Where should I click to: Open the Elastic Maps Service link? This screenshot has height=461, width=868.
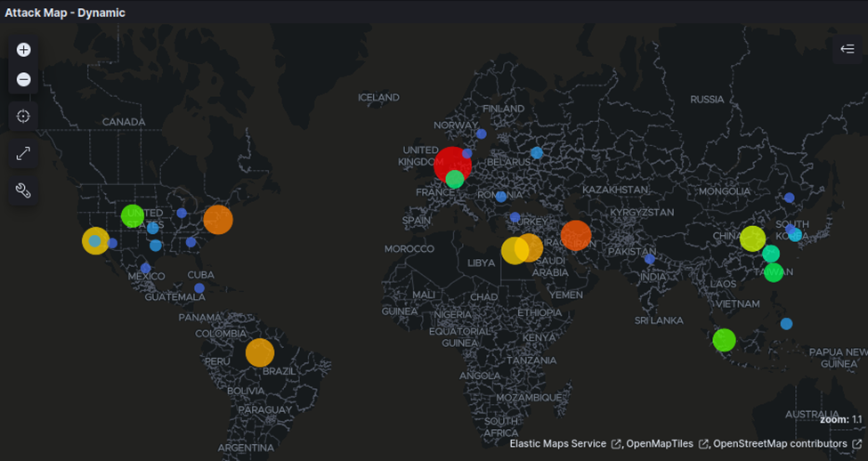(x=565, y=444)
